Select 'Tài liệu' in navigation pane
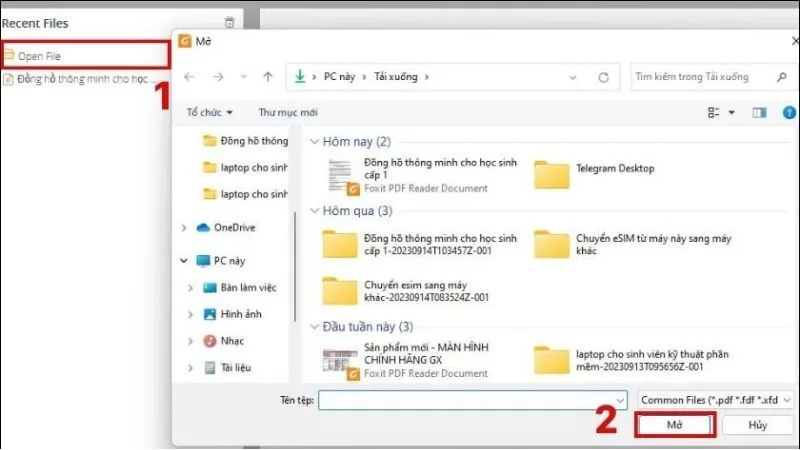 [x=228, y=367]
